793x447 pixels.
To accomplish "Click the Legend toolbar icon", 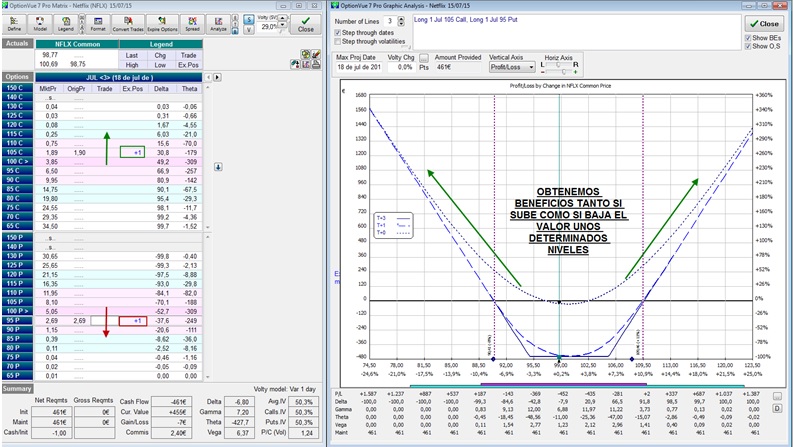I will (x=67, y=23).
